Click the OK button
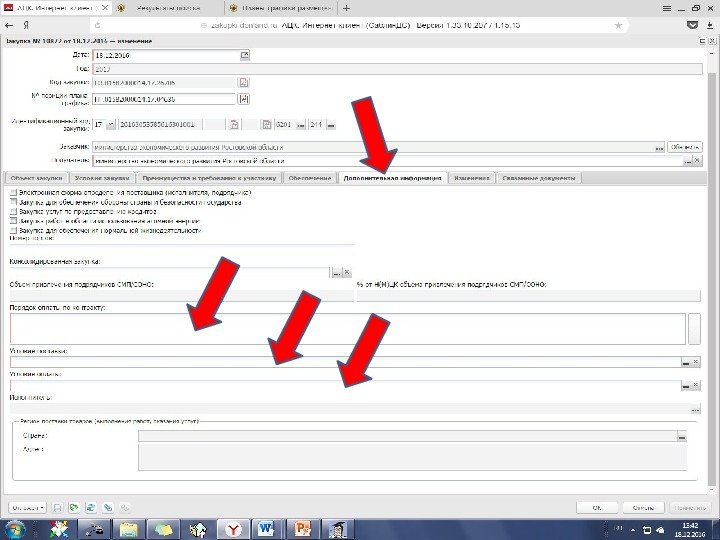Screen dimensions: 720x540 (x=597, y=508)
